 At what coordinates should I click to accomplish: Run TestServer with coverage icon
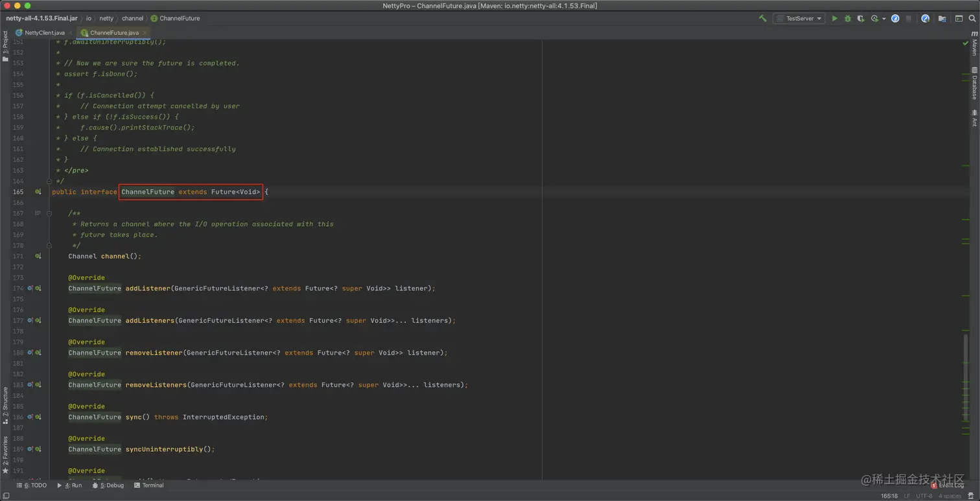(x=861, y=19)
